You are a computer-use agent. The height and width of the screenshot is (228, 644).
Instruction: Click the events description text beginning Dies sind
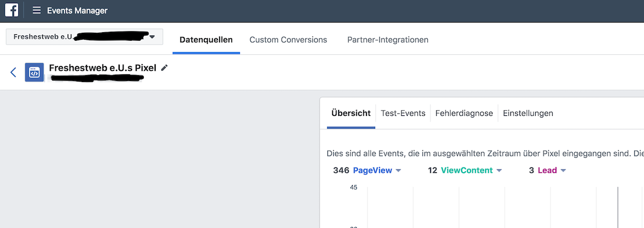(485, 153)
